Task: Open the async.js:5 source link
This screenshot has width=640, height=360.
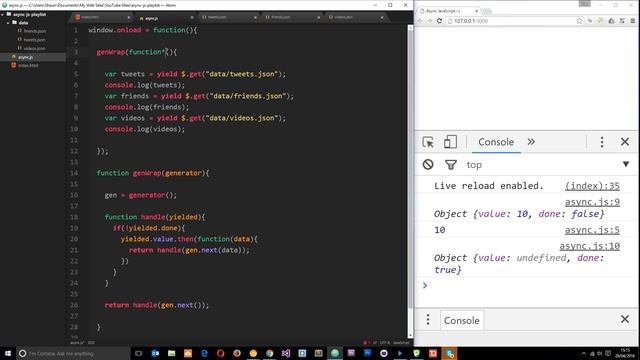Action: click(592, 230)
